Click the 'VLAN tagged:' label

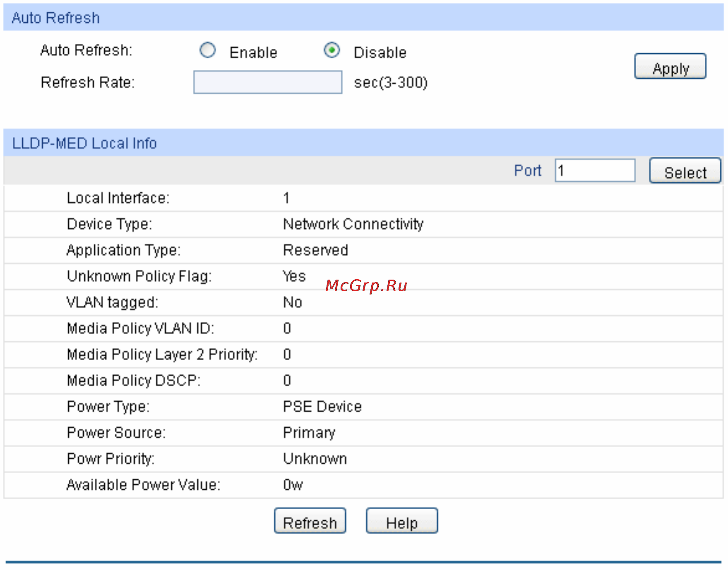click(112, 303)
